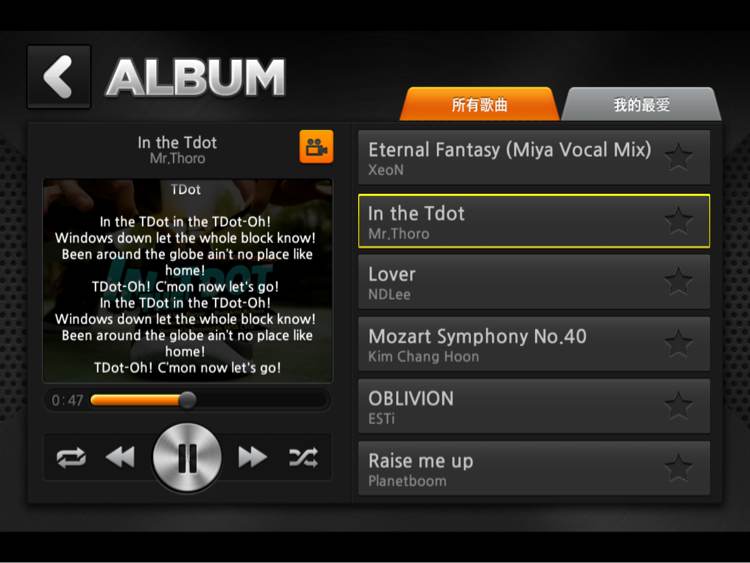This screenshot has height=563, width=750.
Task: Select Mozart Symphony No.40 by Kim Chang Hoon
Action: pyautogui.click(x=534, y=343)
